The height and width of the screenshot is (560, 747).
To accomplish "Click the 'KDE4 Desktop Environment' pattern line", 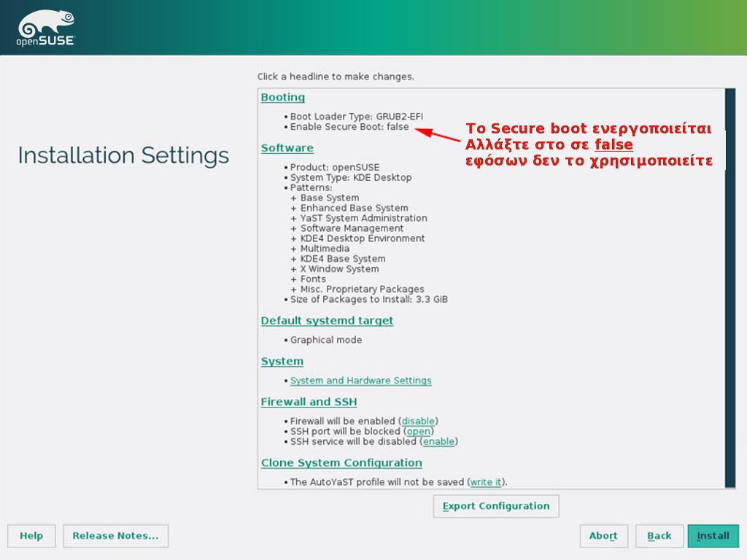I will (x=362, y=238).
